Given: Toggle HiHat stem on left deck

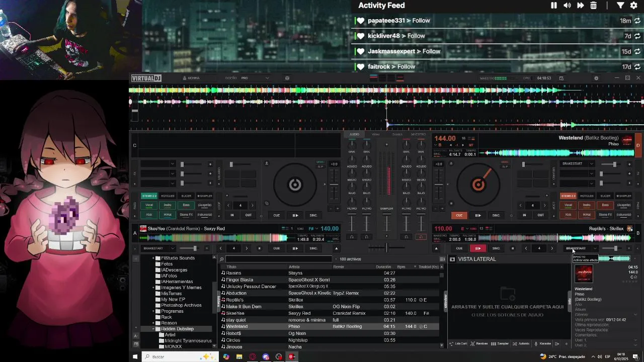Looking at the screenshot, I should coord(168,215).
